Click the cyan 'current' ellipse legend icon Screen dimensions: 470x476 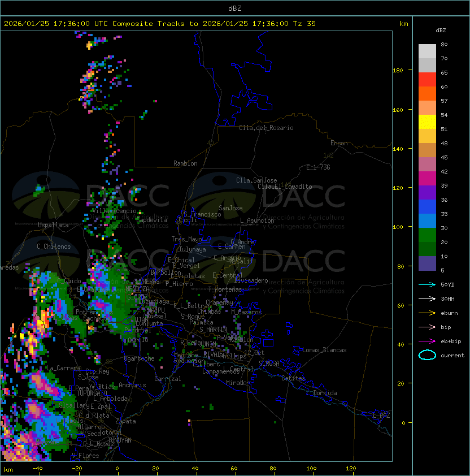click(x=427, y=355)
